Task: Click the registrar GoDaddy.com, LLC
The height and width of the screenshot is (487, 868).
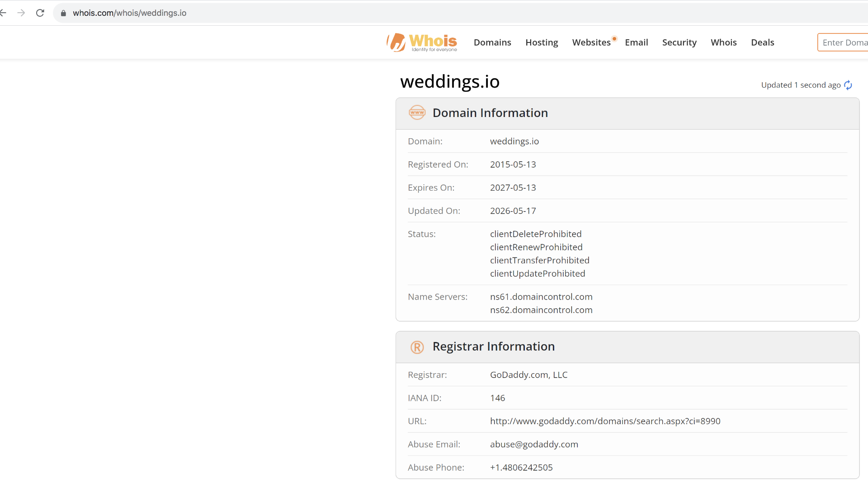Action: (528, 375)
